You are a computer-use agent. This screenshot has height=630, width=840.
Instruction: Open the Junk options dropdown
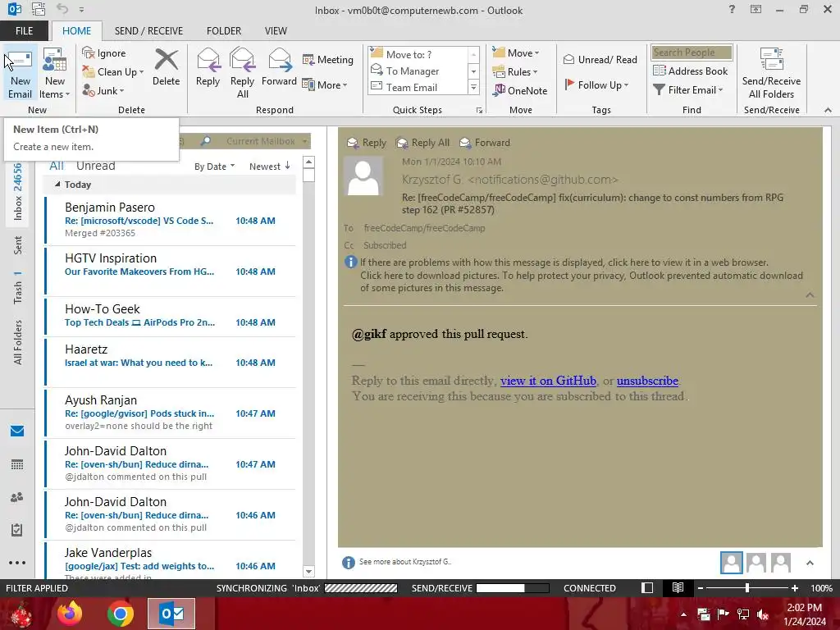103,90
